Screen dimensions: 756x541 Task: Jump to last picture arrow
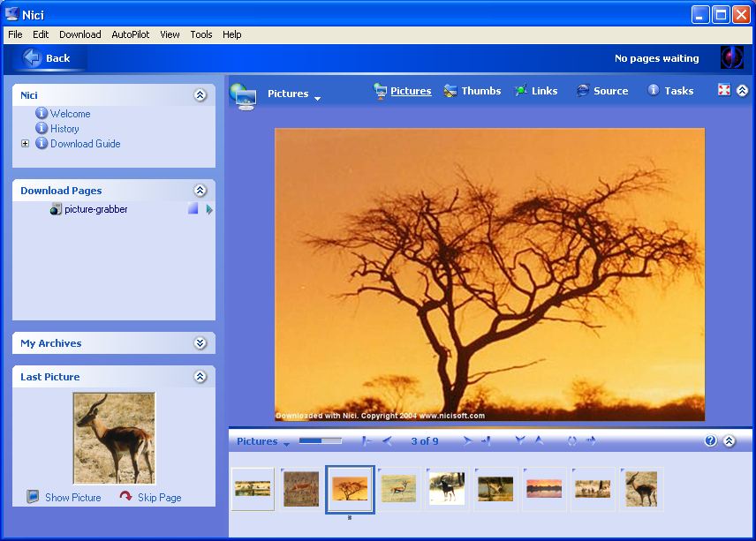coord(486,440)
